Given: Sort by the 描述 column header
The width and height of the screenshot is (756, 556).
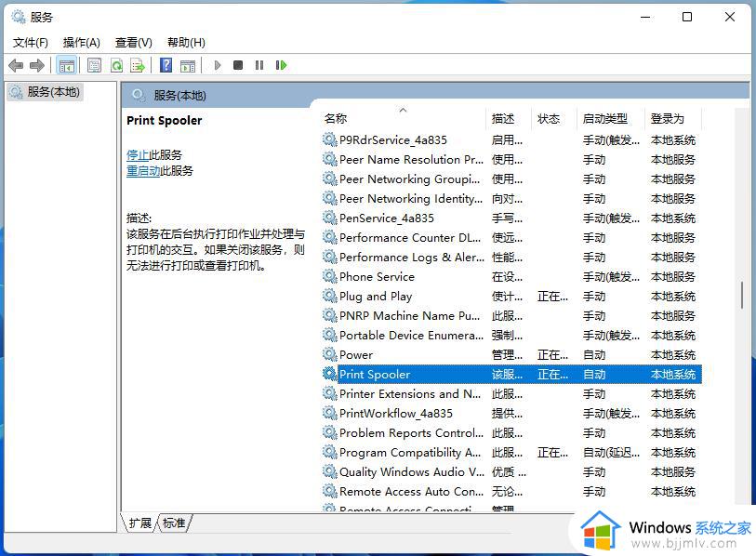Looking at the screenshot, I should (x=508, y=119).
